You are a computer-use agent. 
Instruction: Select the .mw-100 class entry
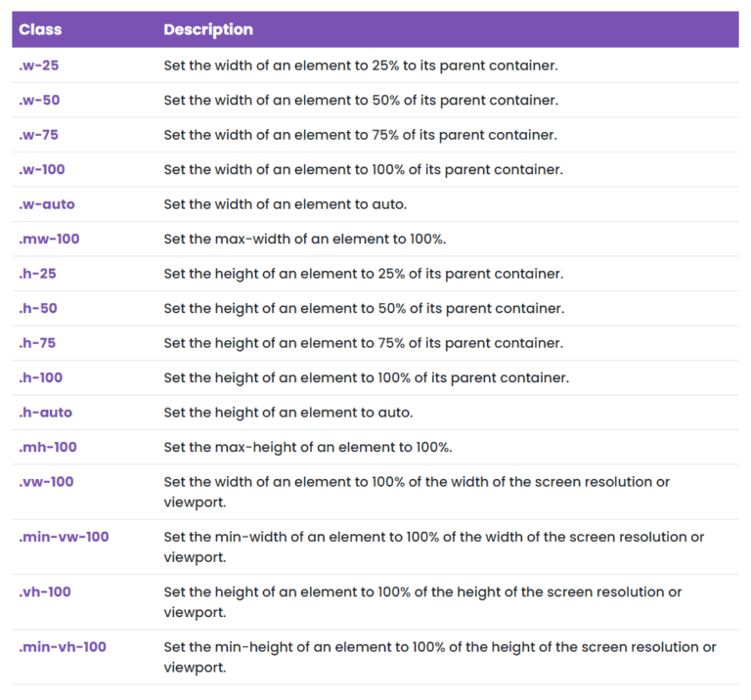[x=49, y=239]
